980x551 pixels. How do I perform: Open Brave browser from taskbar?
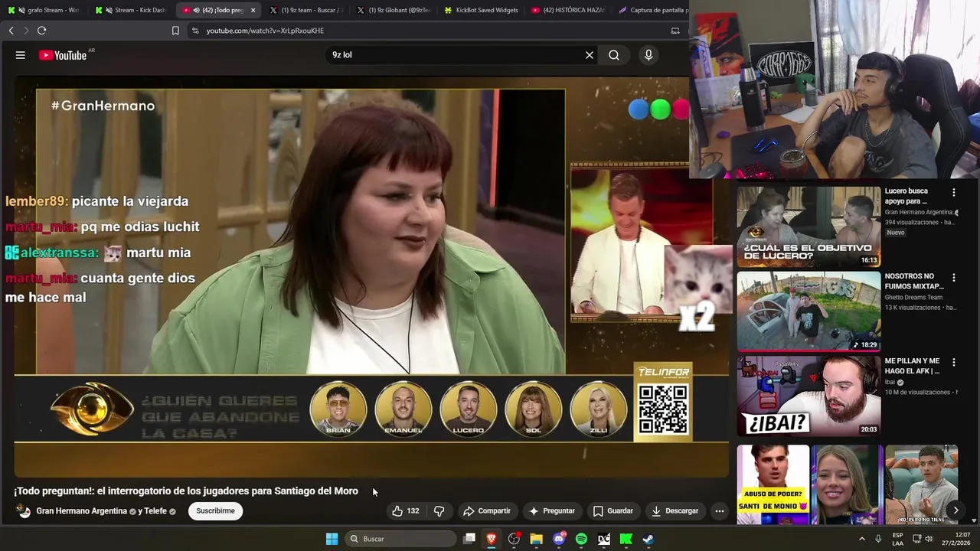(x=492, y=539)
